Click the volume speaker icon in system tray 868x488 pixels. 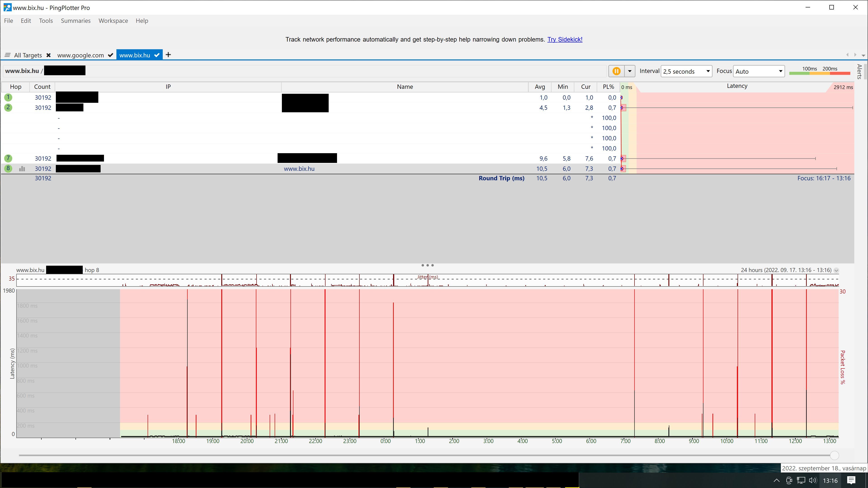pos(812,481)
